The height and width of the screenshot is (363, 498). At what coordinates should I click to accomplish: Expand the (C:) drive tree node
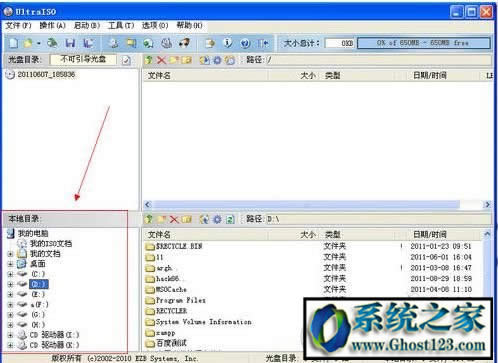pos(10,274)
